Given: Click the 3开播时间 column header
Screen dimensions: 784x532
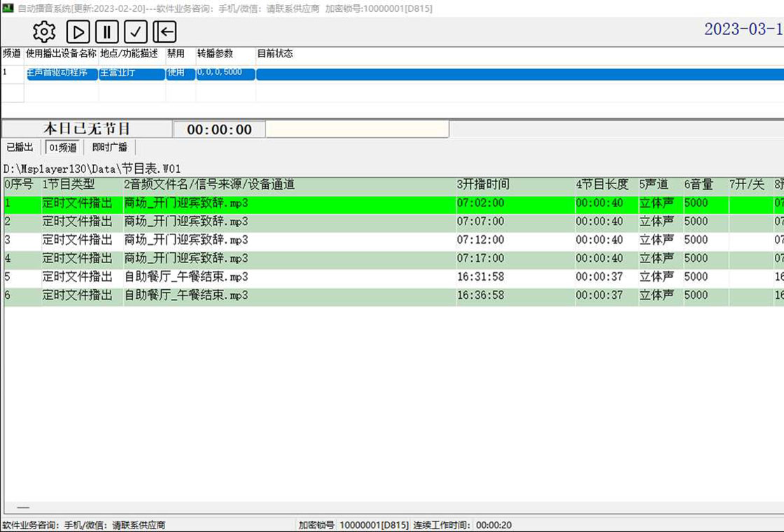Looking at the screenshot, I should [483, 185].
